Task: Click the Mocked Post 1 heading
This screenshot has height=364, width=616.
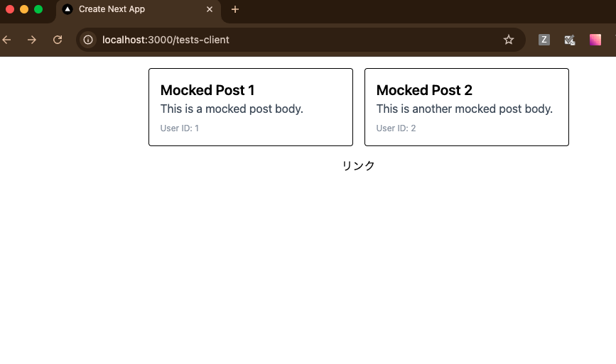Action: [x=207, y=90]
